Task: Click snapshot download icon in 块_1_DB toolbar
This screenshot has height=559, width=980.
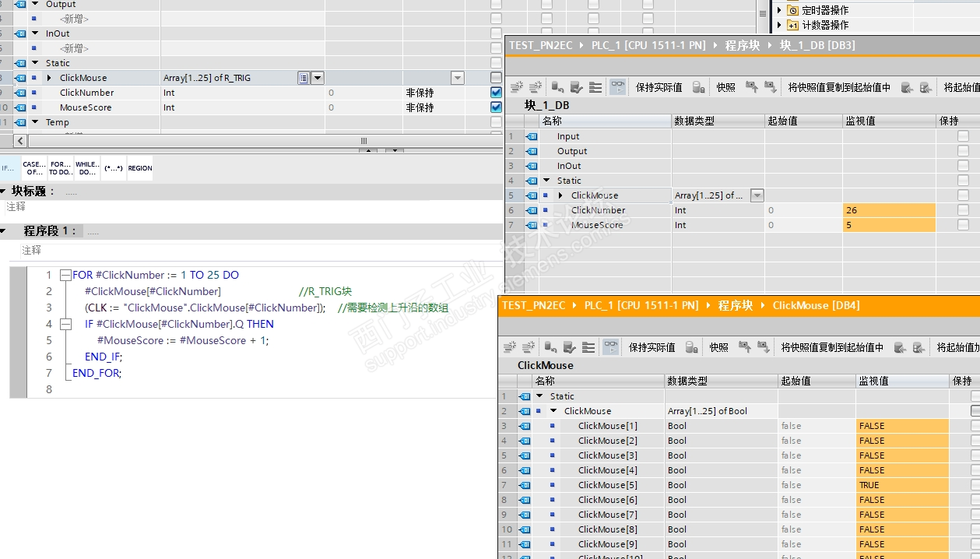Action: pos(771,87)
